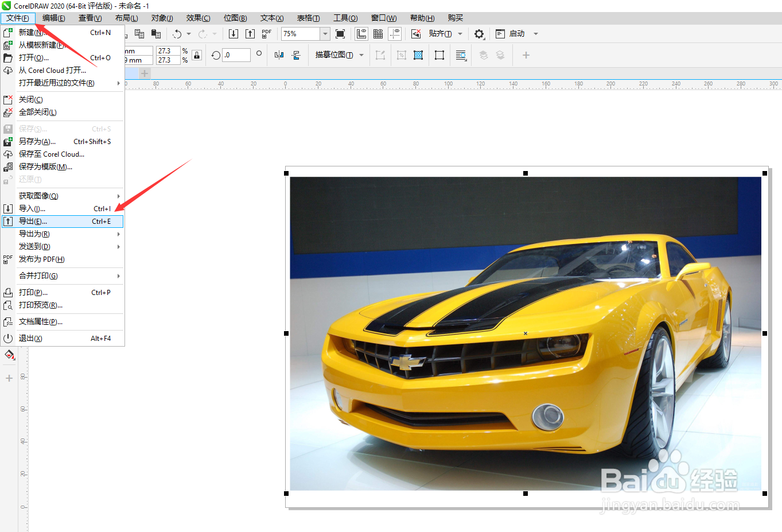Expand the 启动 dropdown arrow
This screenshot has height=532, width=782.
536,34
